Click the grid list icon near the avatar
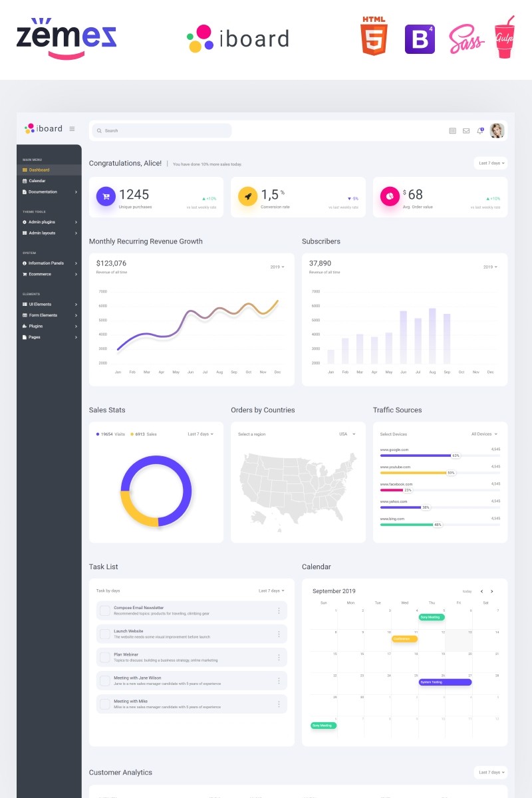Viewport: 532px width, 798px height. (452, 130)
